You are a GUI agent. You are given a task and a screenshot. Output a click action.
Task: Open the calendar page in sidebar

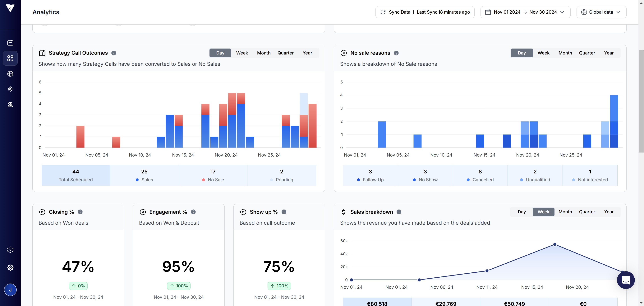coord(10,43)
